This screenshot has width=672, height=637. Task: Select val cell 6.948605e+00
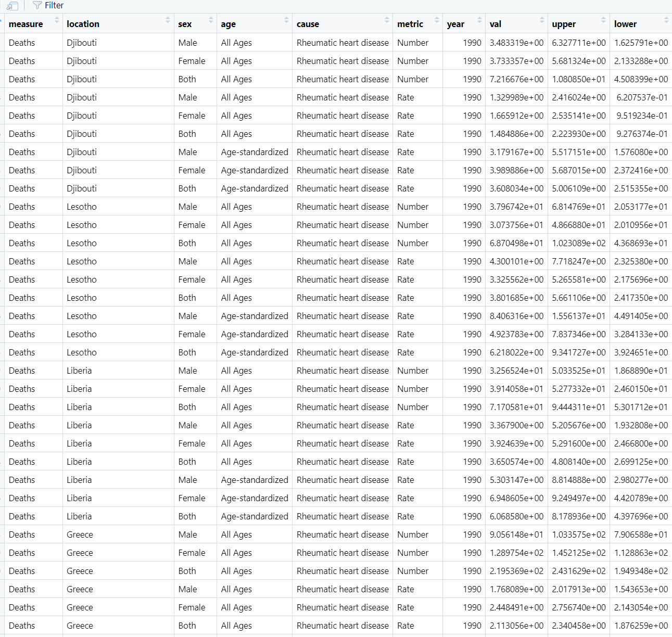(516, 498)
